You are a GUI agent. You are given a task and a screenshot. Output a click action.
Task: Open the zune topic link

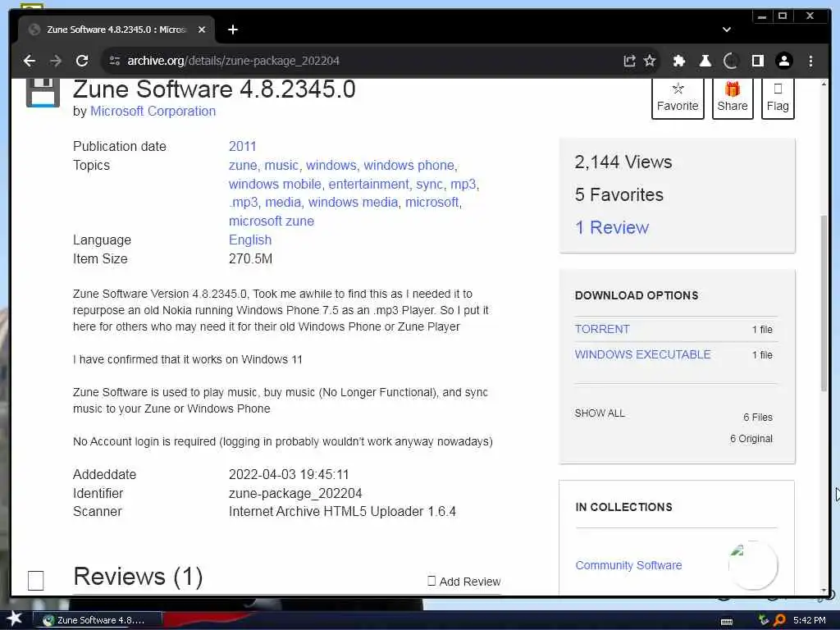[243, 166]
